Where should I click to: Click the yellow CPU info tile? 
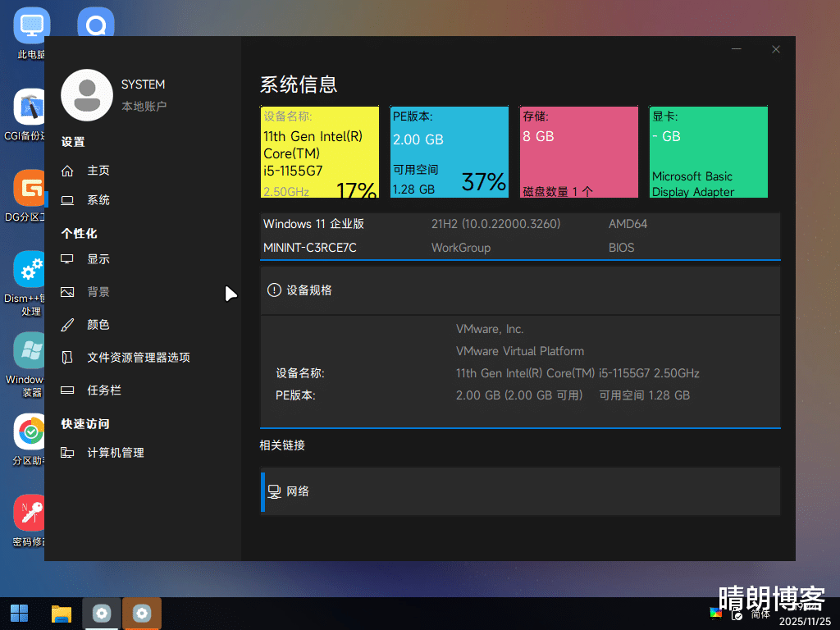(319, 152)
